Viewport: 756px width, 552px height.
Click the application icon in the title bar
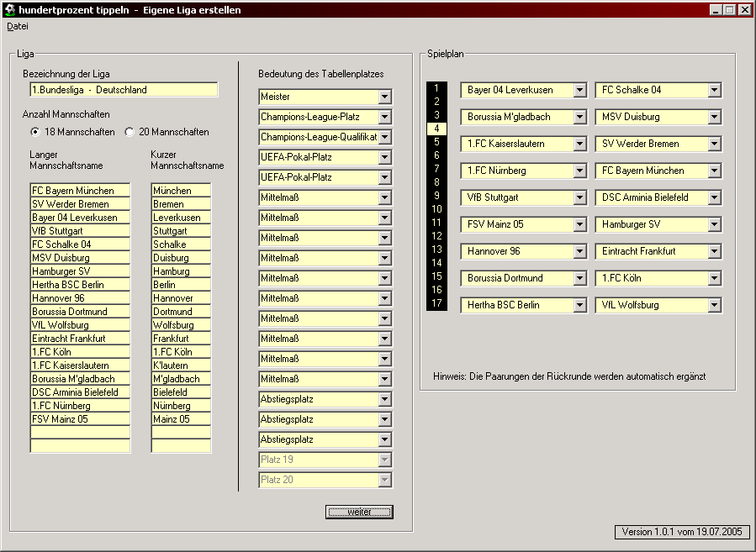coord(8,10)
